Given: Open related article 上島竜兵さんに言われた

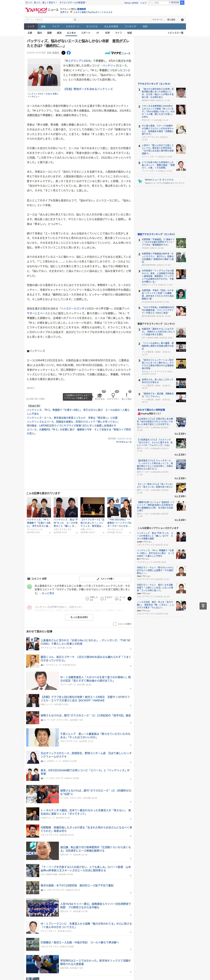Looking at the screenshot, I should point(85,642).
